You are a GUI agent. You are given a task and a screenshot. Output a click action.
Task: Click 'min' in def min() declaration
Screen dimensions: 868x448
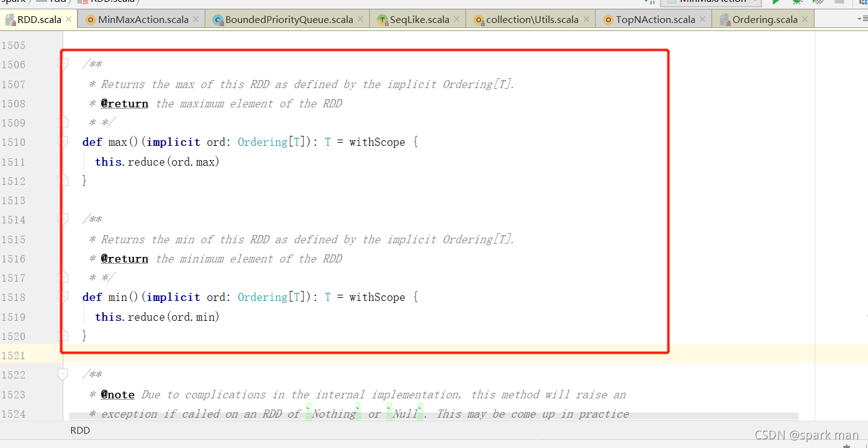[x=117, y=297]
